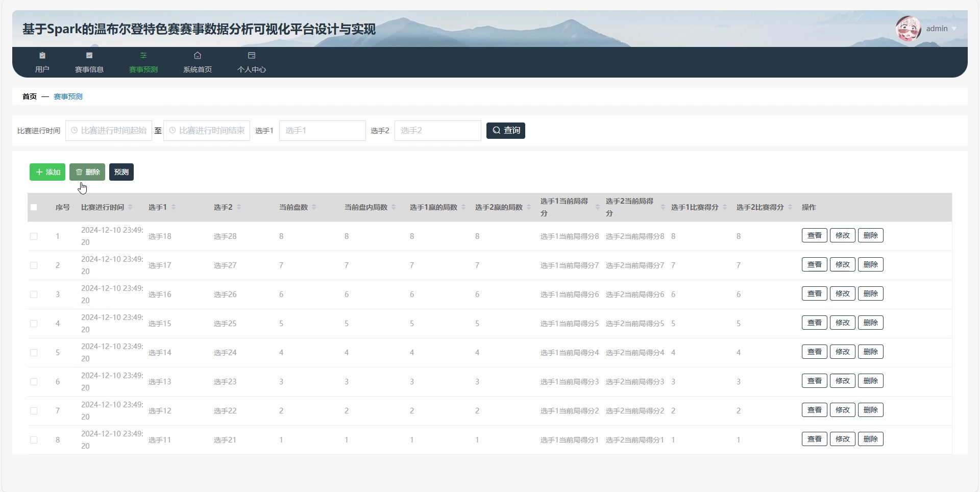Click 删除 for the 选手11 row
The height and width of the screenshot is (492, 980).
[871, 439]
